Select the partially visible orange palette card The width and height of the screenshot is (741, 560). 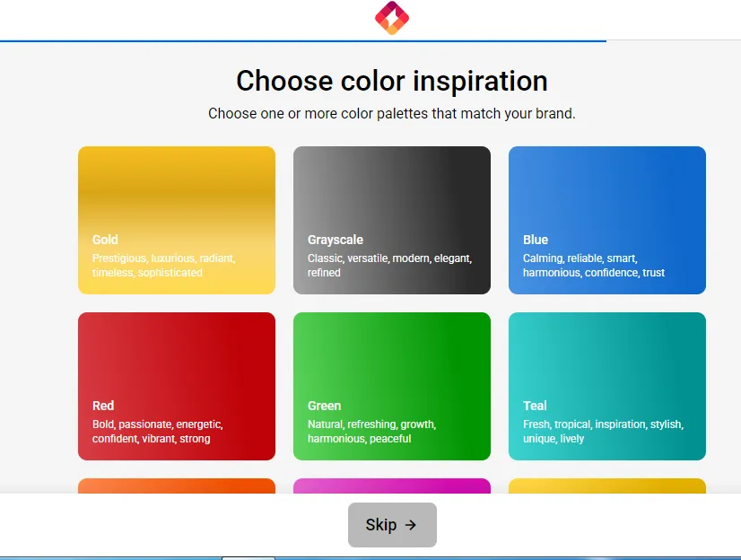tap(177, 486)
